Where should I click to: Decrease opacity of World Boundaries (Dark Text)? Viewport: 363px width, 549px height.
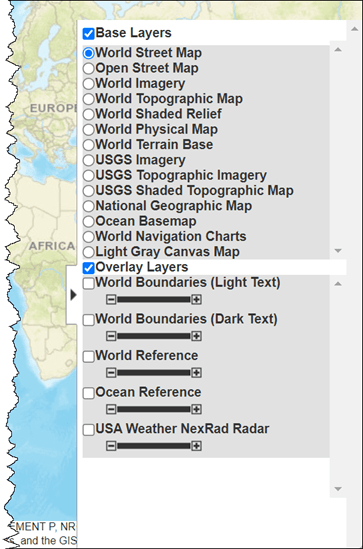pyautogui.click(x=111, y=336)
